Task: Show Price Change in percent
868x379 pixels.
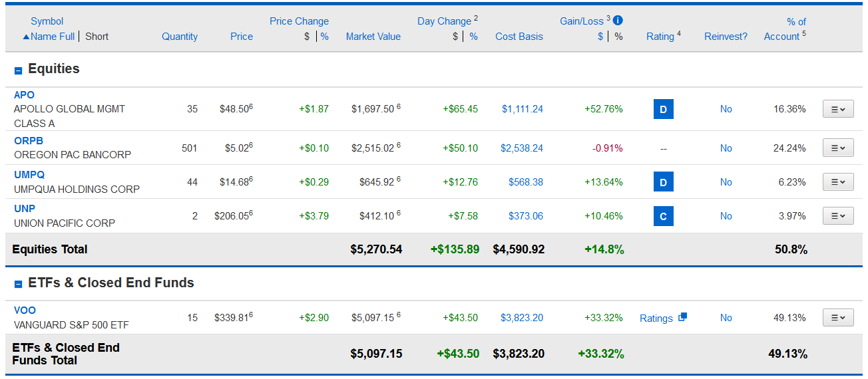Action: click(325, 37)
